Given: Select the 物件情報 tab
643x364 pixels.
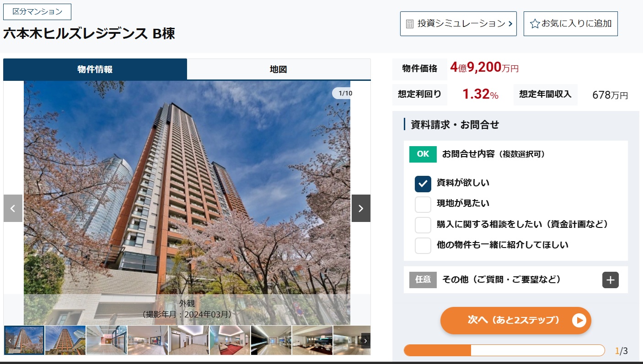Looking at the screenshot, I should (x=95, y=69).
